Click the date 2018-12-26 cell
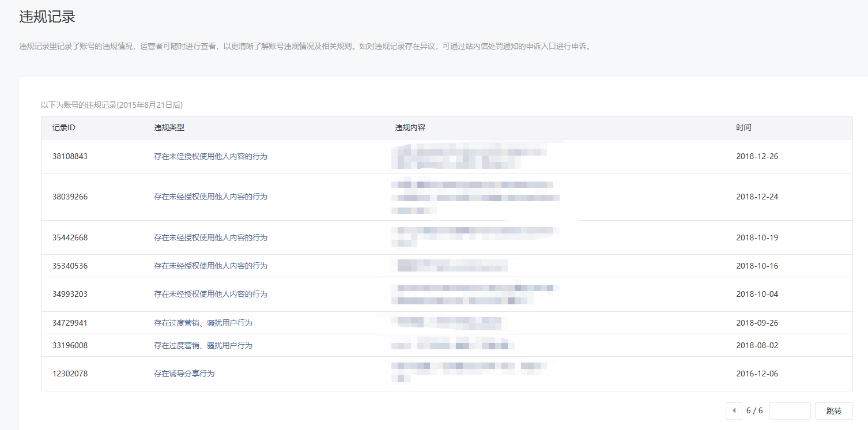This screenshot has height=430, width=868. pyautogui.click(x=757, y=156)
